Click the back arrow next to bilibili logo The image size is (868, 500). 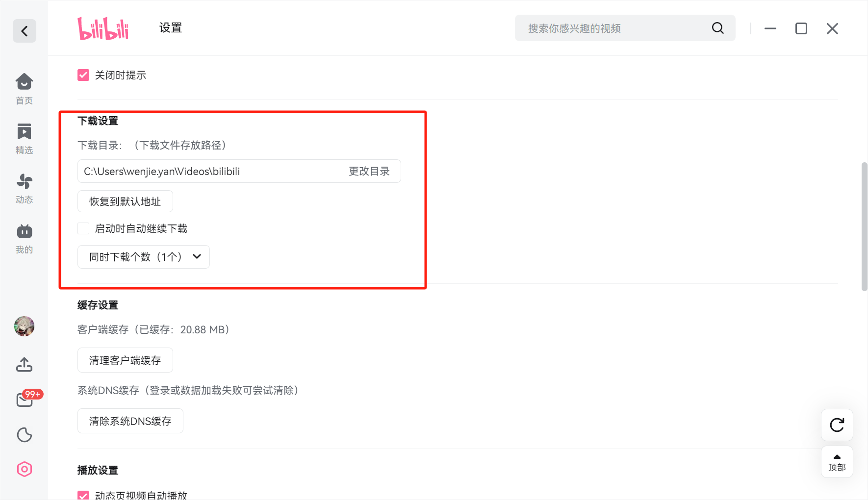[x=25, y=31]
